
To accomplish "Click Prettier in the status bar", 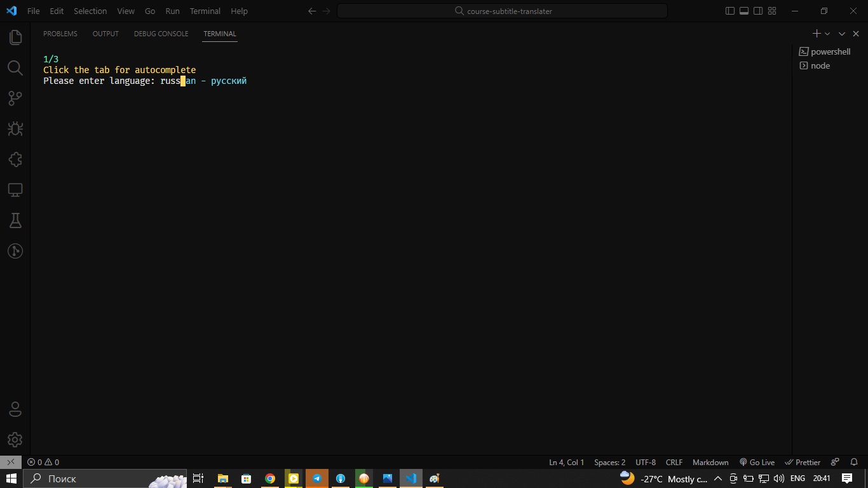I will tap(803, 462).
